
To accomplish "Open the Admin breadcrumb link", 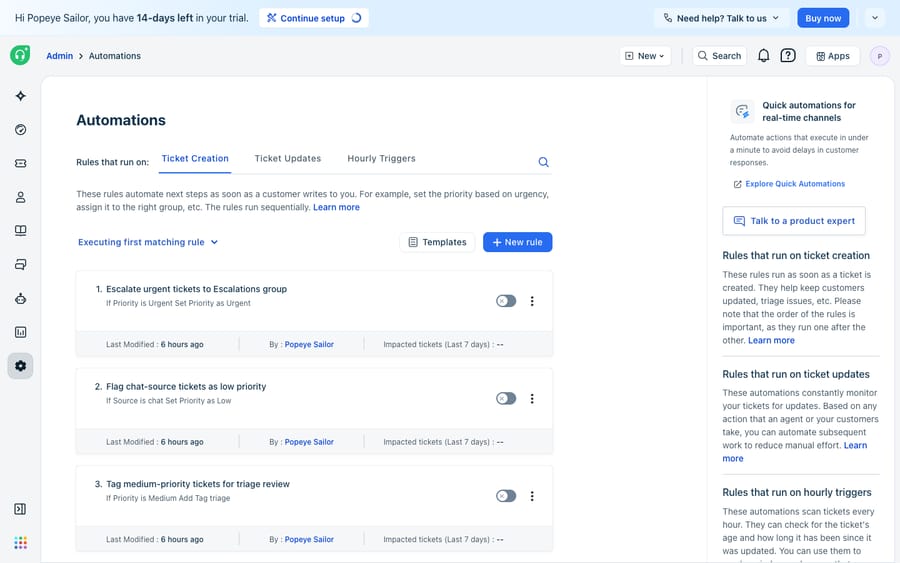I will (60, 56).
